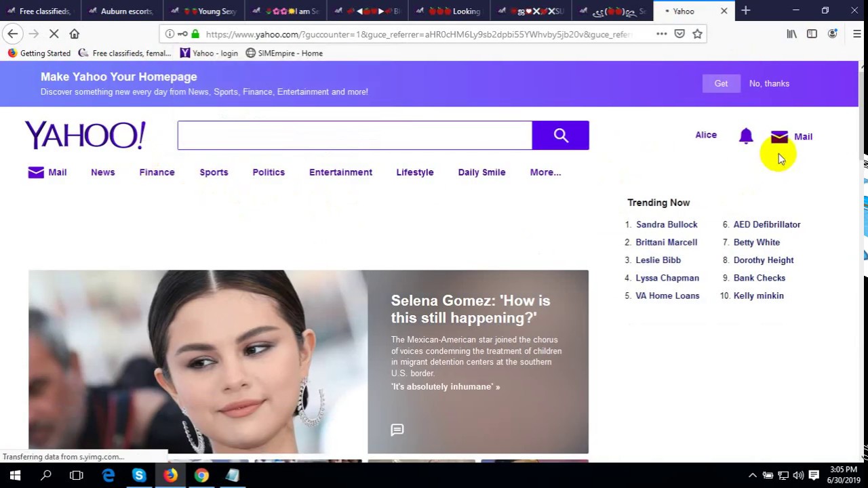Open Daily Smile section

click(481, 172)
